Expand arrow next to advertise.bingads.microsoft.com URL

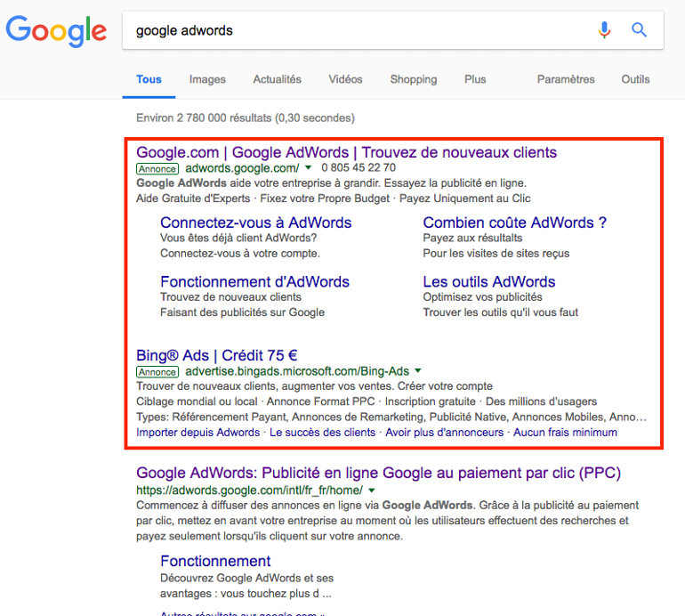tap(417, 370)
